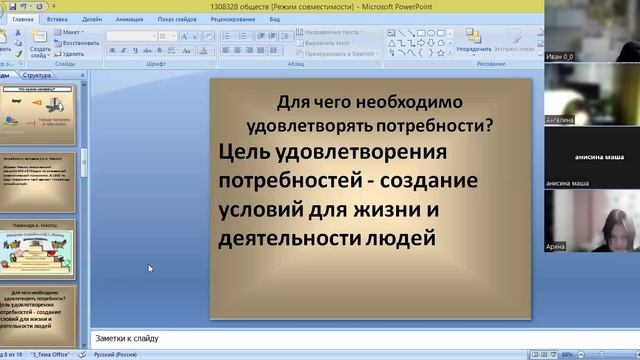Click the Redo icon in quick access toolbar
The height and width of the screenshot is (360, 640).
click(39, 6)
